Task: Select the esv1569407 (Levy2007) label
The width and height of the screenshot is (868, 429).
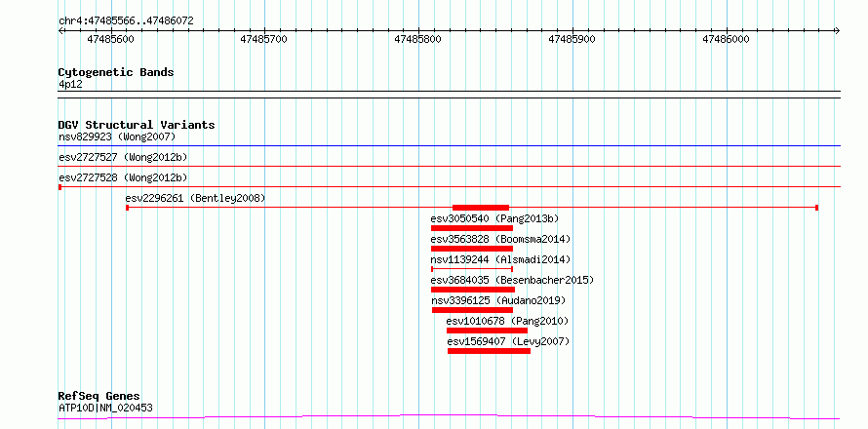Action: click(x=508, y=341)
